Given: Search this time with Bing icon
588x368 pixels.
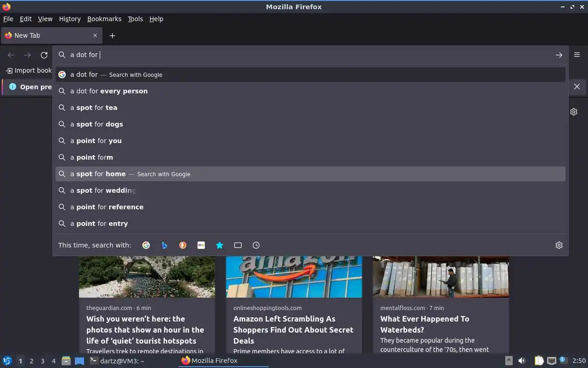Looking at the screenshot, I should [x=164, y=245].
